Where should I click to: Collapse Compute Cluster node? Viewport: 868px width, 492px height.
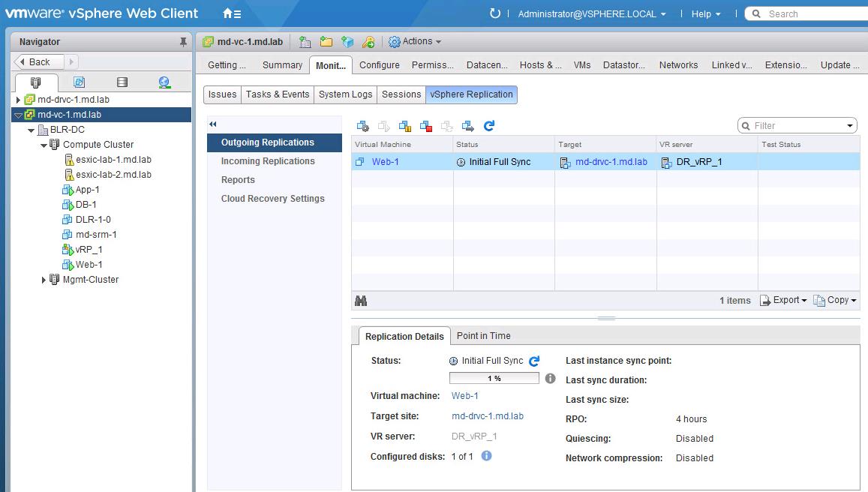pos(44,145)
